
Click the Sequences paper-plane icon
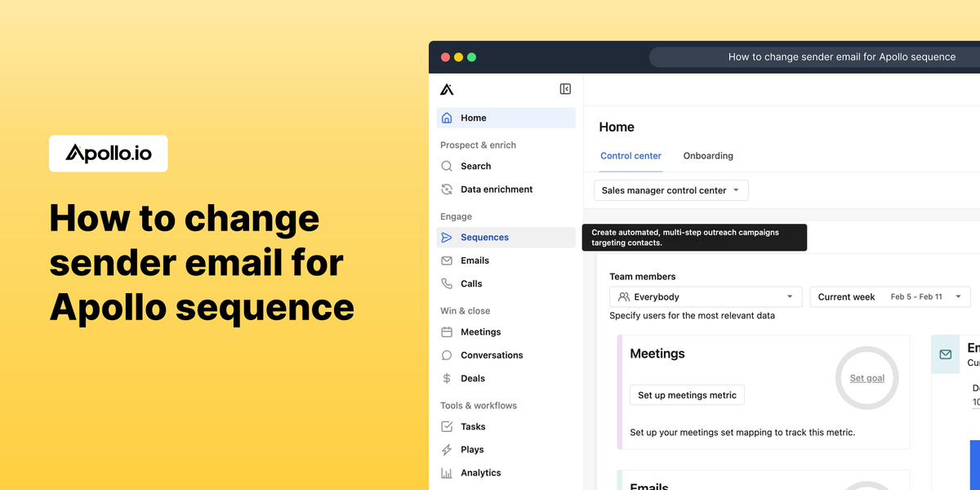[x=447, y=237]
